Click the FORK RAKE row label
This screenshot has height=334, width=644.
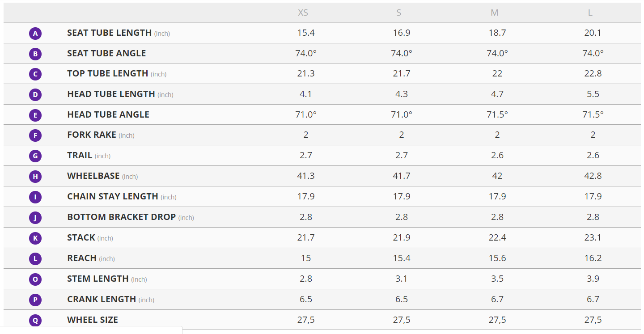92,135
